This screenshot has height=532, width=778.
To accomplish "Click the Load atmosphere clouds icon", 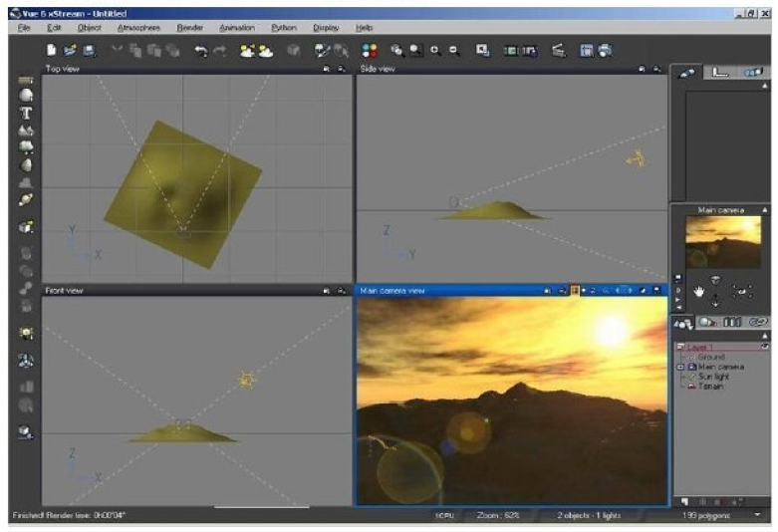I will point(246,49).
